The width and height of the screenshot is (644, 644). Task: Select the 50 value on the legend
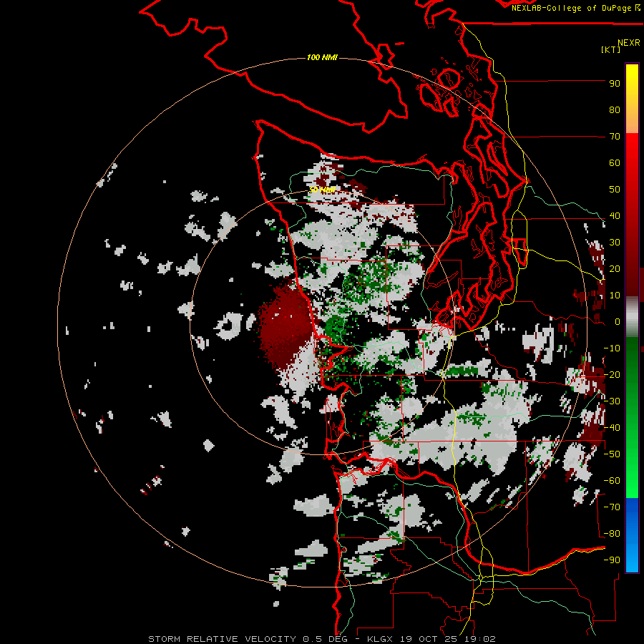coord(615,190)
